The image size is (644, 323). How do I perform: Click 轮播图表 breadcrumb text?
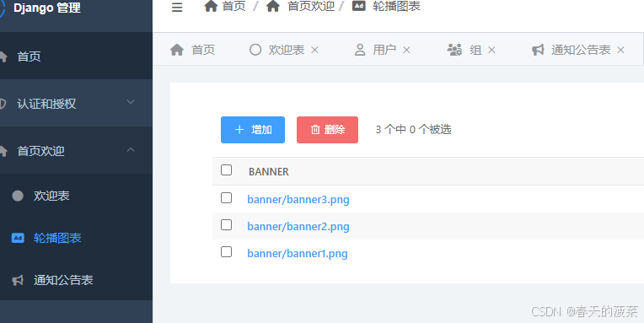click(396, 6)
